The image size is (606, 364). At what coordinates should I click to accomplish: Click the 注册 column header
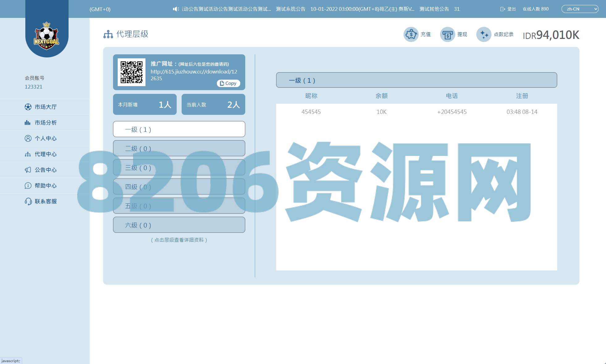pos(522,96)
